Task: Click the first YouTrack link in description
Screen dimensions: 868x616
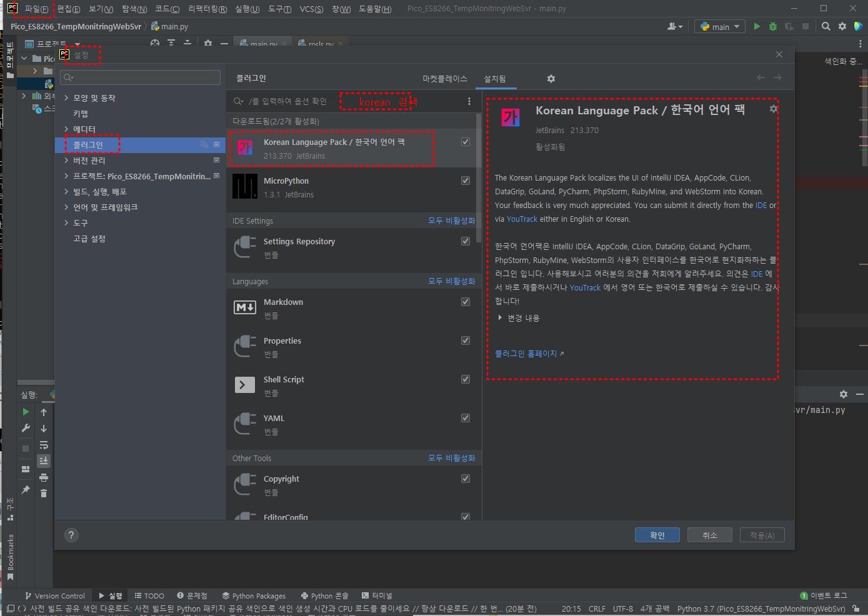Action: point(522,219)
